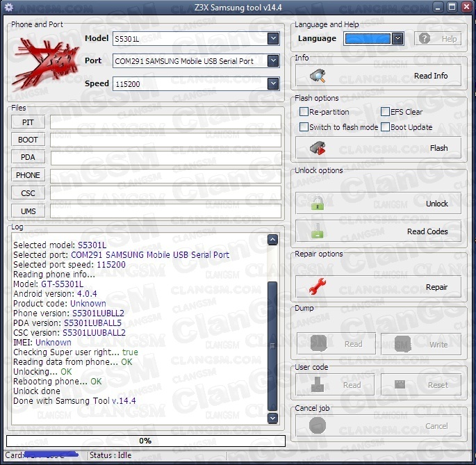Open the Language dropdown arrow
This screenshot has width=476, height=465.
397,38
